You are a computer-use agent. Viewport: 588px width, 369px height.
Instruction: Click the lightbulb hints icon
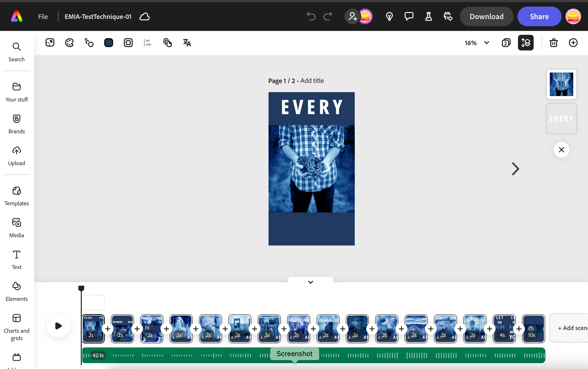pyautogui.click(x=389, y=16)
